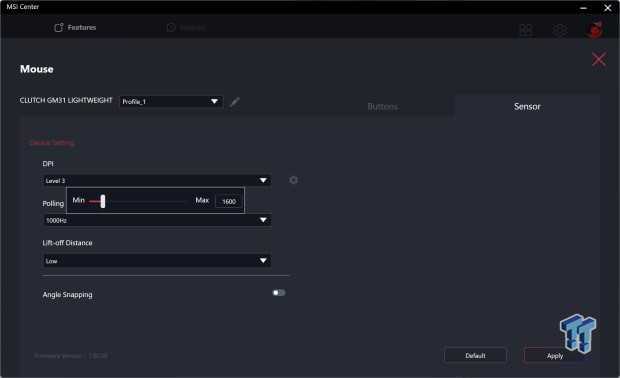Expand the DPI Level 3 dropdown
Image resolution: width=620 pixels, height=378 pixels.
pos(157,180)
